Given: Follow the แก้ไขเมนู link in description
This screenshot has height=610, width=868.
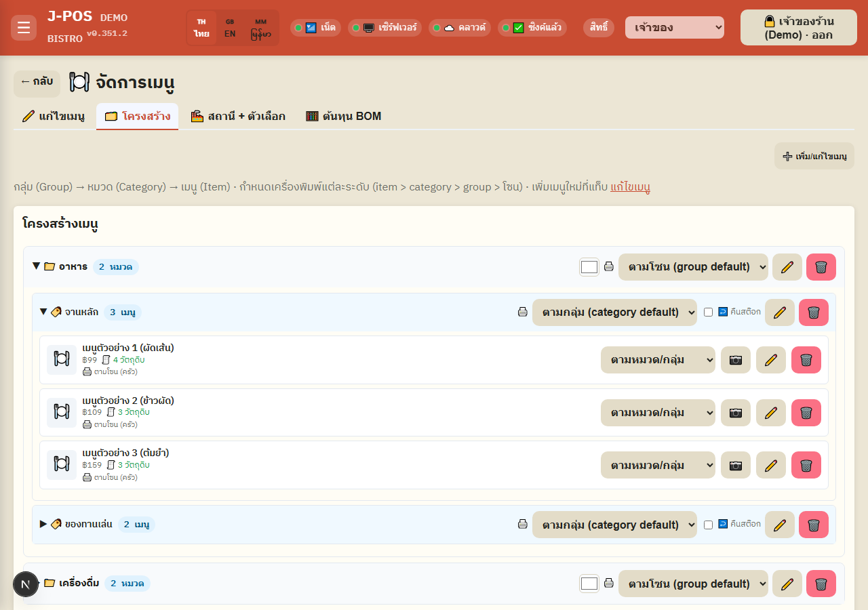Looking at the screenshot, I should click(x=630, y=187).
